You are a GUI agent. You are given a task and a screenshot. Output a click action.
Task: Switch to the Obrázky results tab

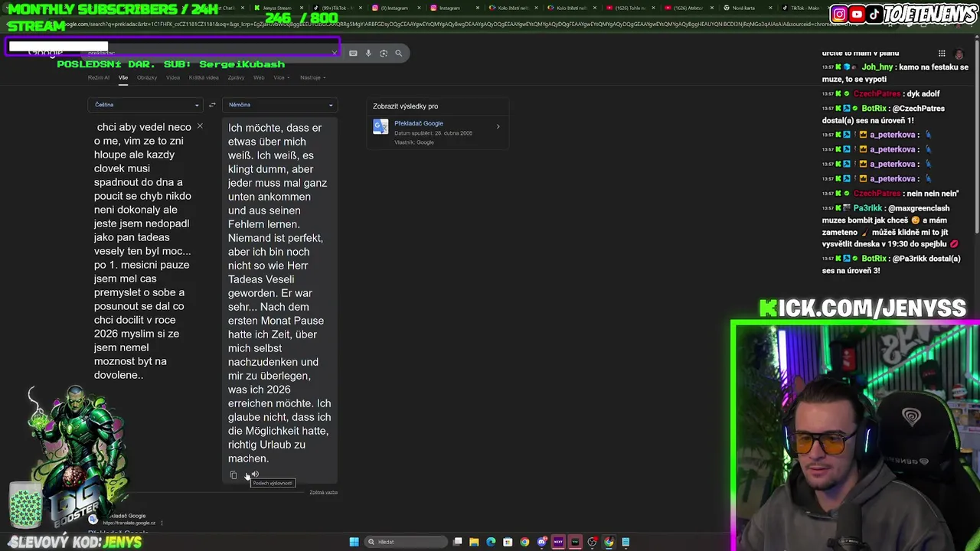[147, 77]
